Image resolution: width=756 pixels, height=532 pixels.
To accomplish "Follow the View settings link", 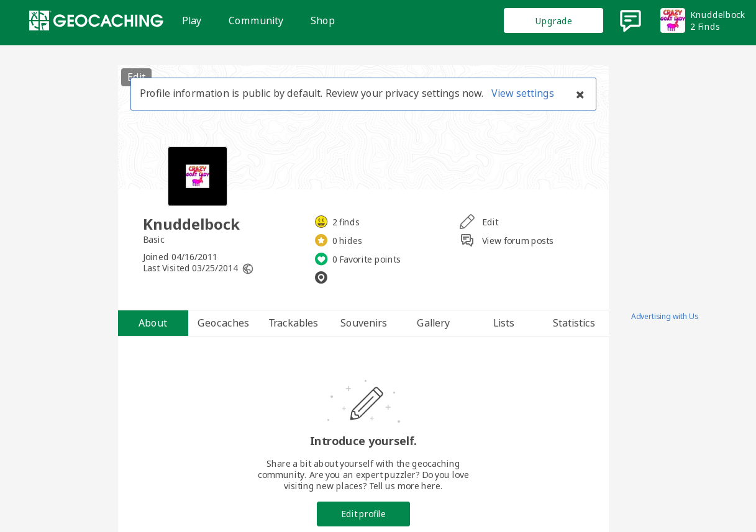I will tap(522, 93).
